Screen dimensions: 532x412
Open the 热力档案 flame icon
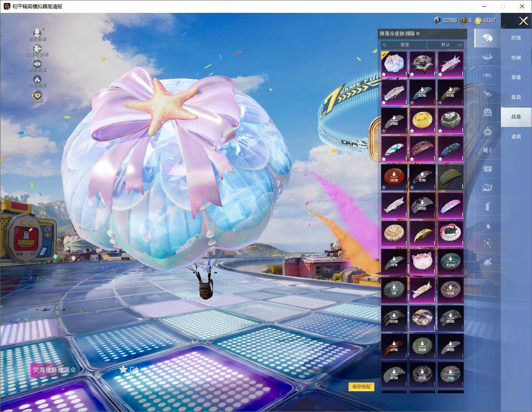tap(37, 79)
